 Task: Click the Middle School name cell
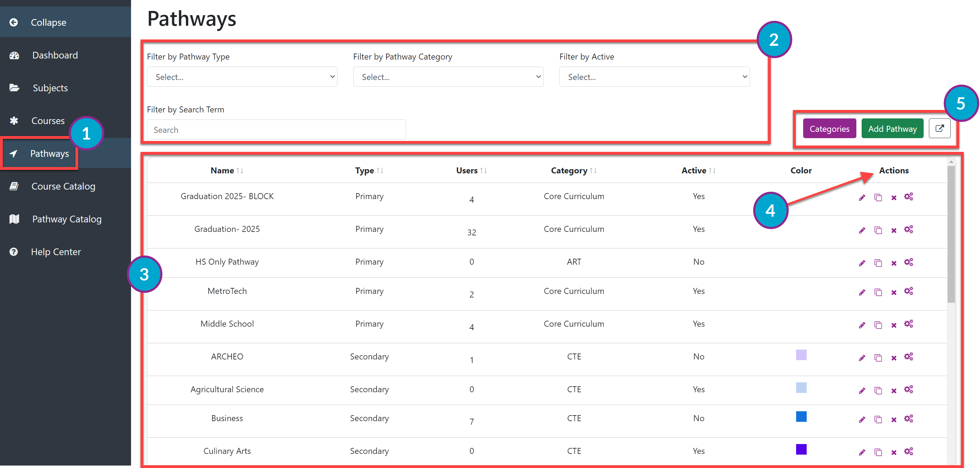click(x=227, y=324)
